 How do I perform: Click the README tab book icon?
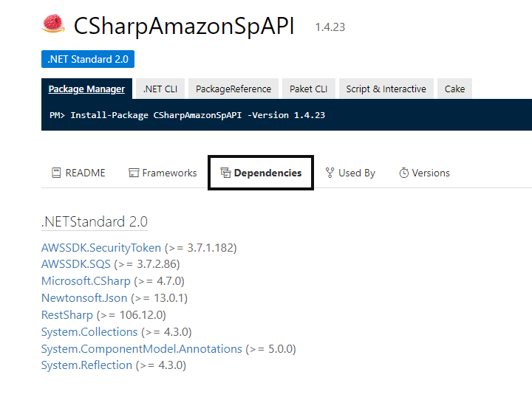56,173
